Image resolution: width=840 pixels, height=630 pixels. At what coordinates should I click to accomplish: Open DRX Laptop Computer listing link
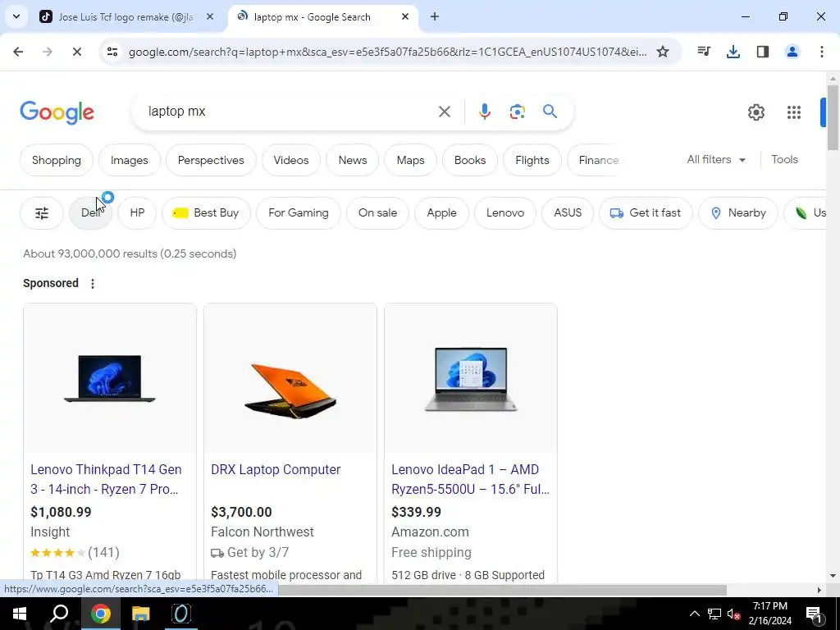pos(276,469)
